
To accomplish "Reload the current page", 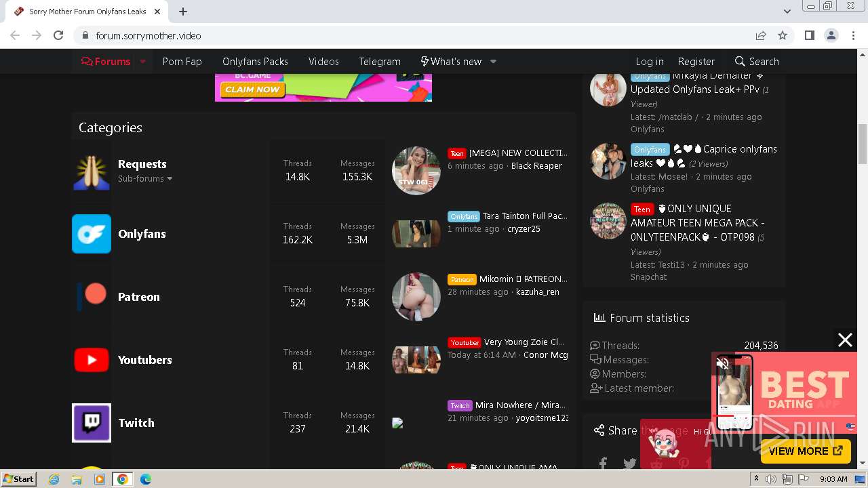I will click(58, 35).
